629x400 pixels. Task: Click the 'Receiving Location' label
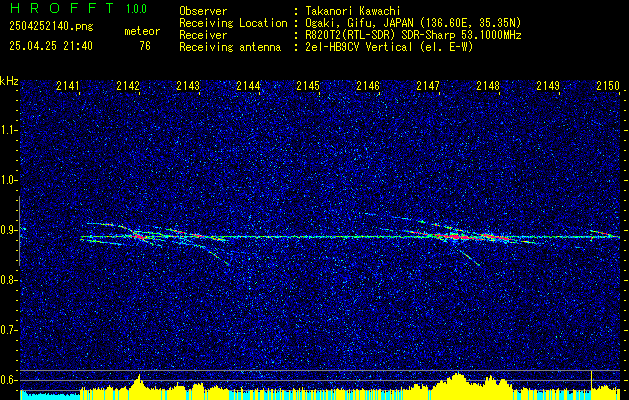tap(233, 23)
